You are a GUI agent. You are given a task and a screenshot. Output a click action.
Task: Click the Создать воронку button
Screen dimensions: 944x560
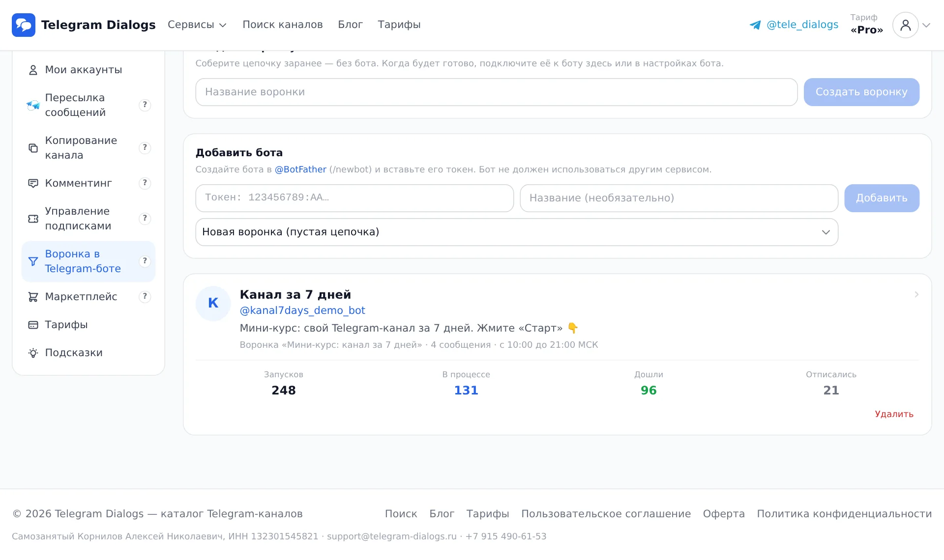click(861, 92)
